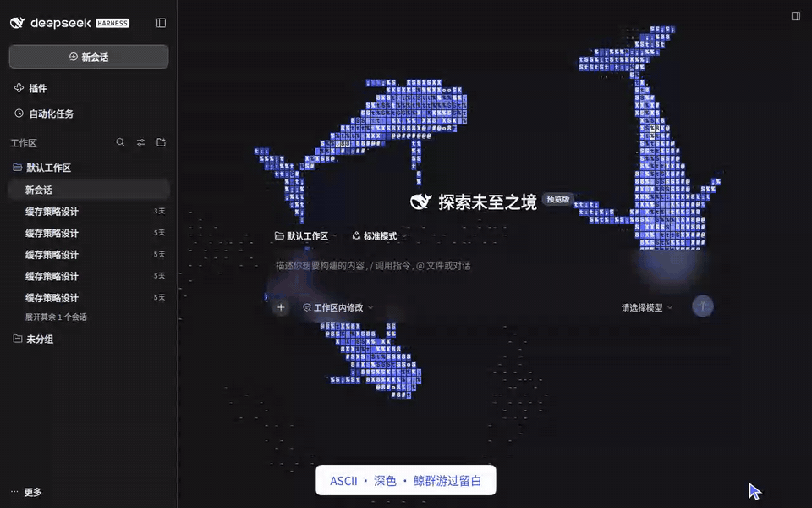Select the 新会话 conversation in sidebar list
The width and height of the screenshot is (812, 508).
(x=89, y=190)
